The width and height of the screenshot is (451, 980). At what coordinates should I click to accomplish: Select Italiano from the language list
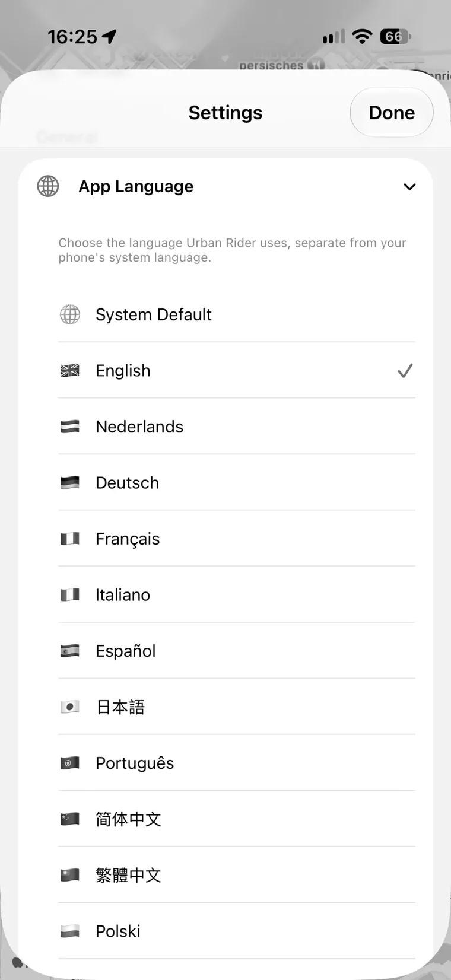coord(237,594)
